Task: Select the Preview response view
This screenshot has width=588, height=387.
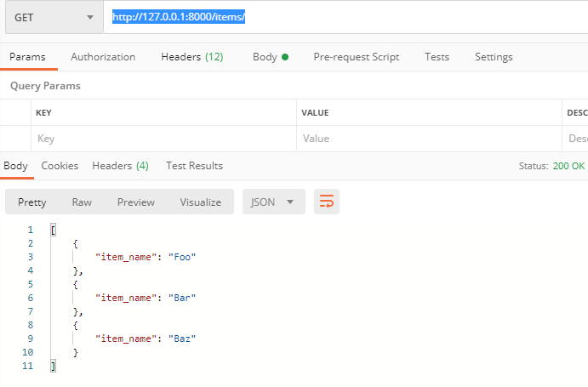Action: pos(136,202)
